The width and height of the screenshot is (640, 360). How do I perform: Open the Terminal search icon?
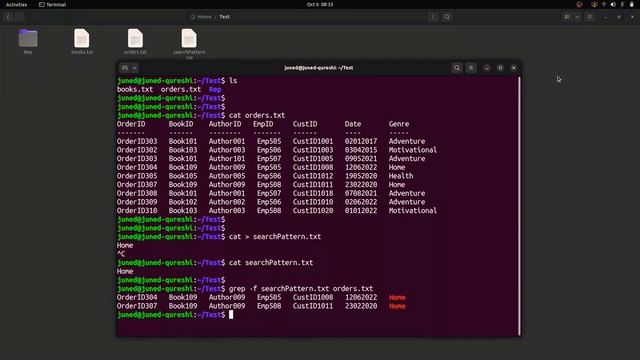pyautogui.click(x=457, y=68)
